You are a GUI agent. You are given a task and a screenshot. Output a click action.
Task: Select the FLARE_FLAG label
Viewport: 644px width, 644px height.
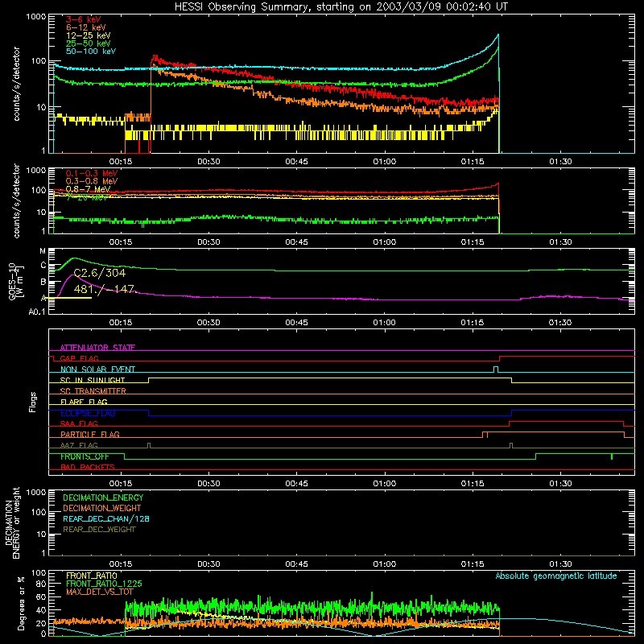point(84,402)
